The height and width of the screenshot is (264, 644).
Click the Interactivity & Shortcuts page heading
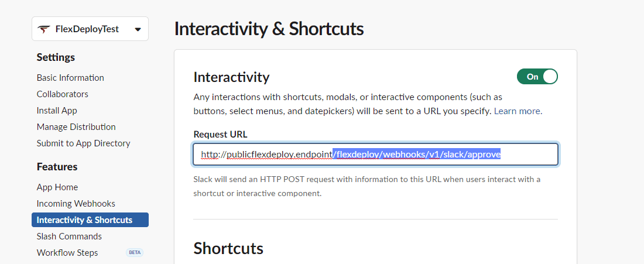click(x=269, y=29)
